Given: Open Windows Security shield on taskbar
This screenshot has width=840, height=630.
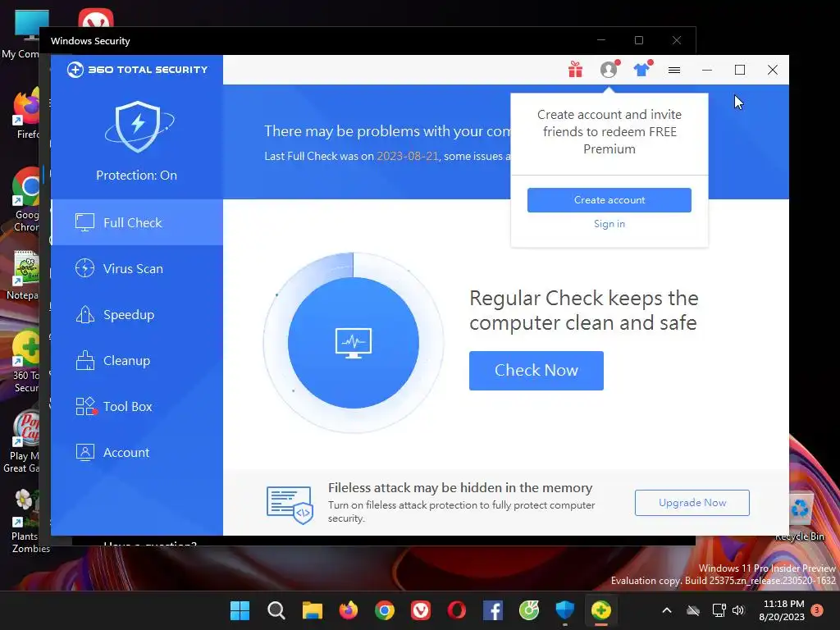Looking at the screenshot, I should click(x=565, y=610).
